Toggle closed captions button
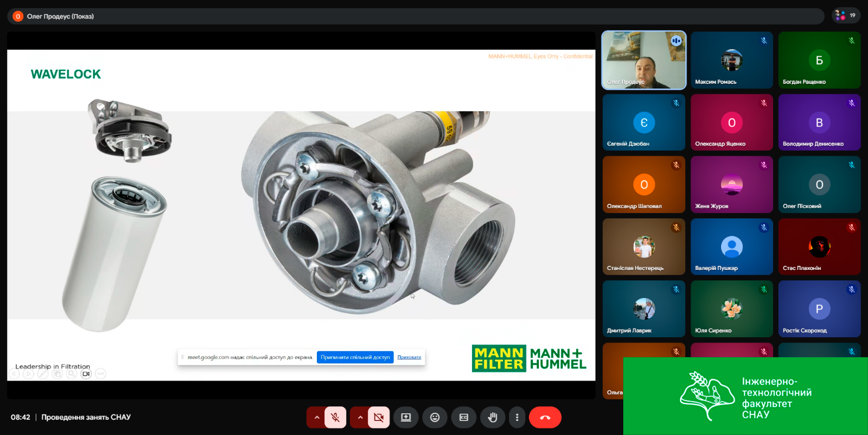 pyautogui.click(x=463, y=417)
